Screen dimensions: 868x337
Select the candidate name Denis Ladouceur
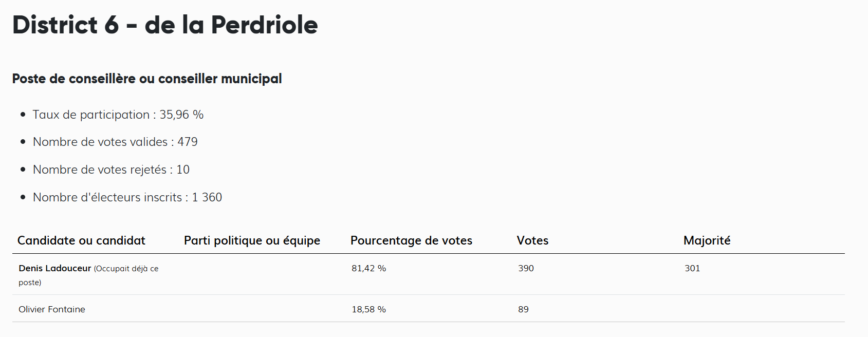[55, 268]
